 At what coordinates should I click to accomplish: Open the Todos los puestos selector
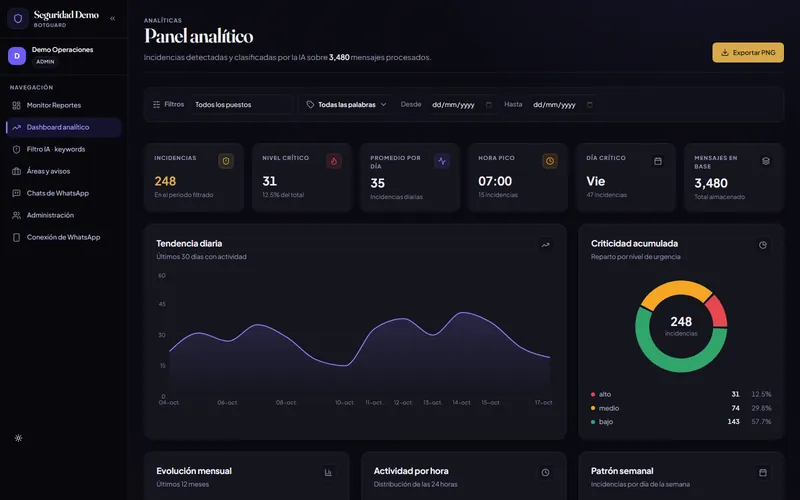[x=241, y=105]
